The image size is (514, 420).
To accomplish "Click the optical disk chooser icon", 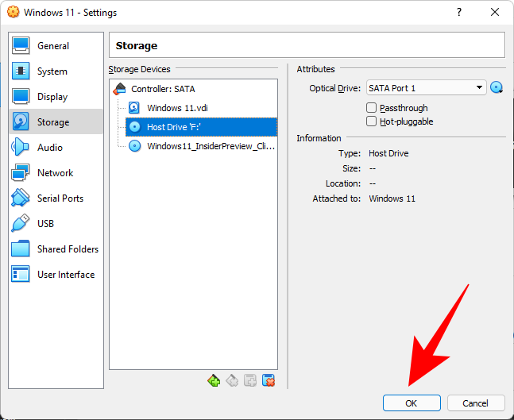I will (497, 88).
